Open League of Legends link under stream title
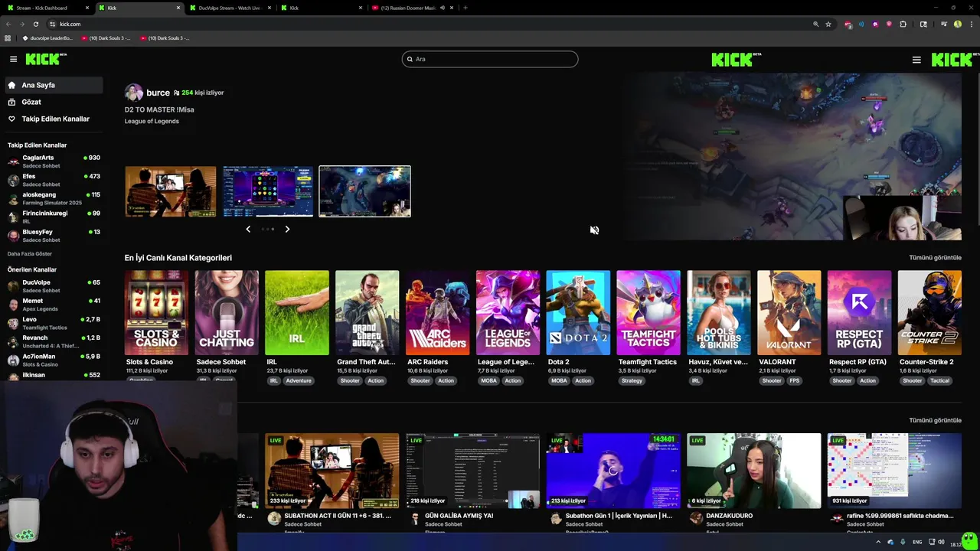The image size is (980, 551). click(152, 121)
